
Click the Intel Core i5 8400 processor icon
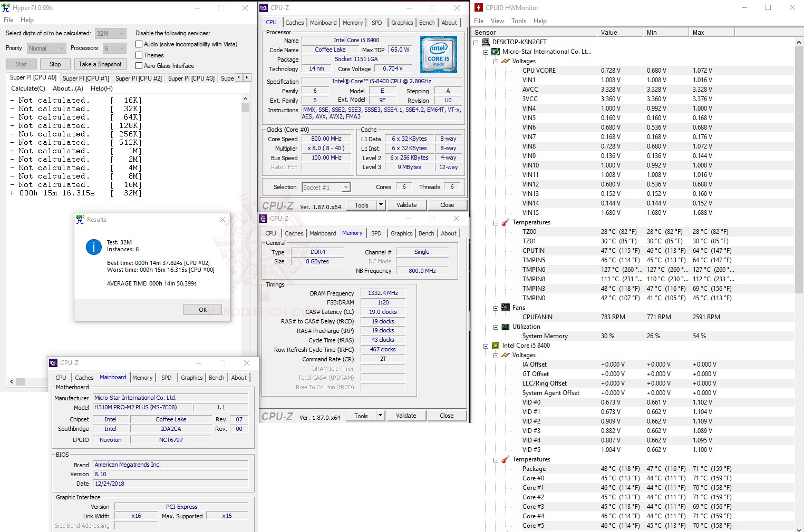coord(496,346)
